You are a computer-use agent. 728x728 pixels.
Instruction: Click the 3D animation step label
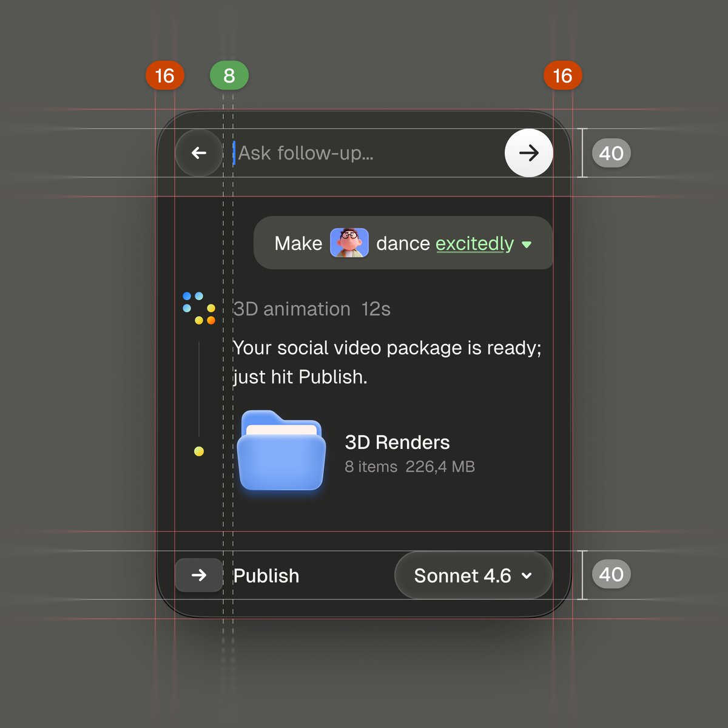[292, 309]
